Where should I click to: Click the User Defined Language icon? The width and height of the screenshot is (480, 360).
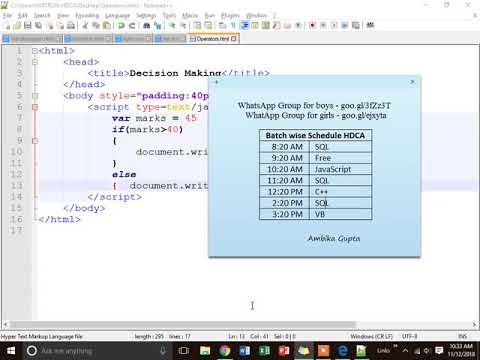click(255, 25)
